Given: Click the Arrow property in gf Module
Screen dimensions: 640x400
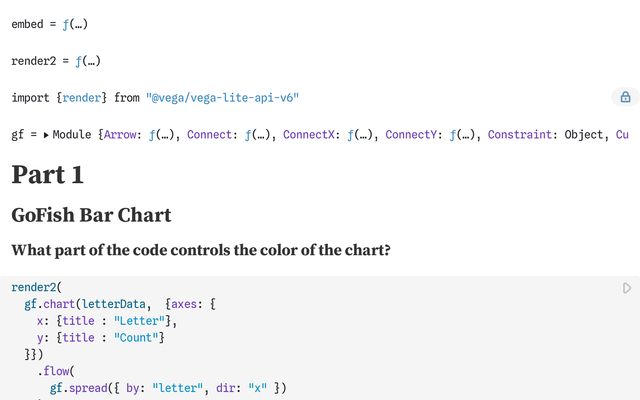Looking at the screenshot, I should pos(120,135).
